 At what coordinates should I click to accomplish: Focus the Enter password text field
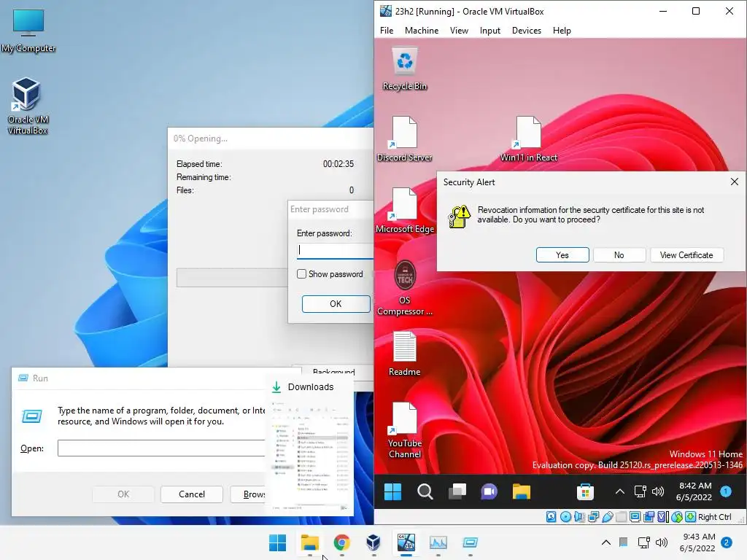click(x=335, y=250)
